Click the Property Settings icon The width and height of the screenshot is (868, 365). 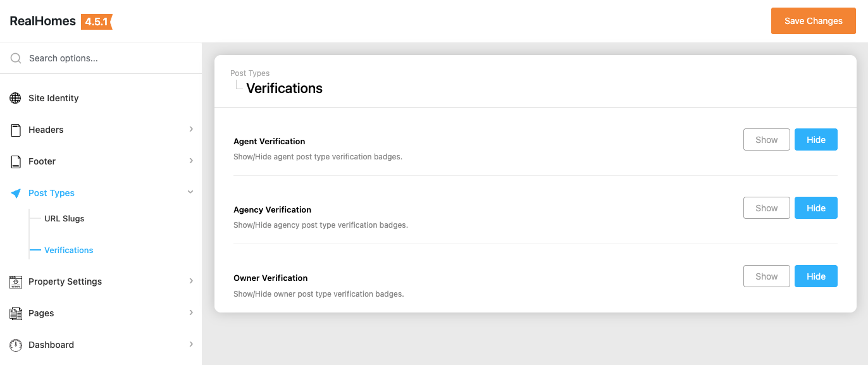click(16, 281)
